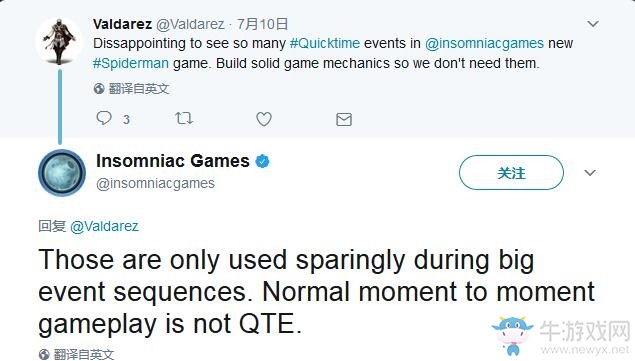Click the Insomniac Games display name
Viewport: 635px width, 361px height.
click(x=173, y=161)
